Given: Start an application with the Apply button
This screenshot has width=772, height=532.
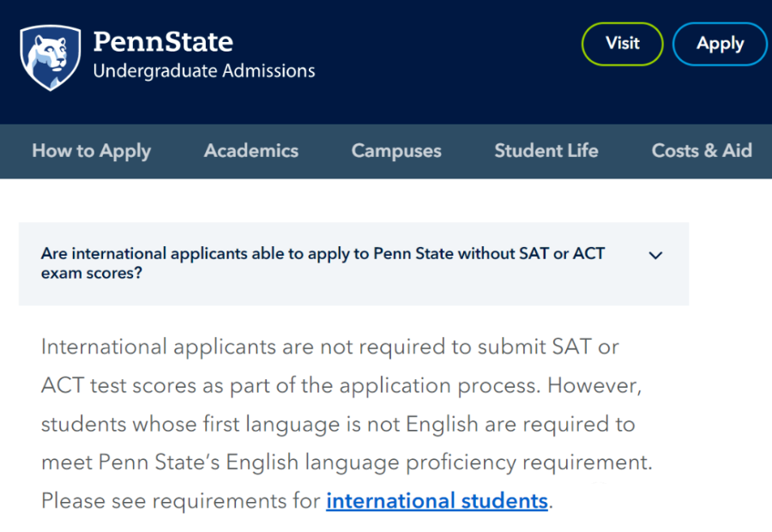Looking at the screenshot, I should point(720,44).
